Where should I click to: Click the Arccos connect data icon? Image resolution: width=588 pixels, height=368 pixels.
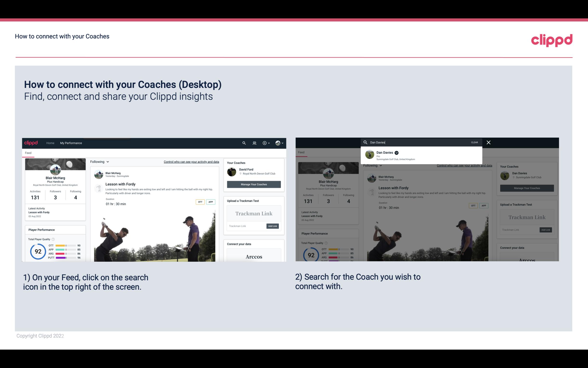point(254,256)
